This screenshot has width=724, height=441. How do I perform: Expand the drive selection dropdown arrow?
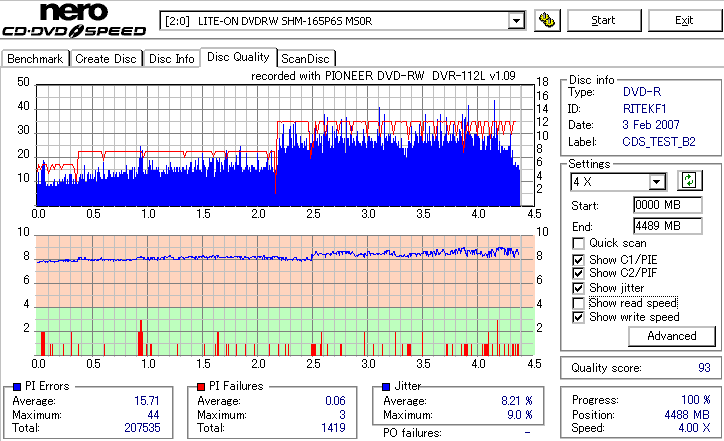(x=516, y=21)
